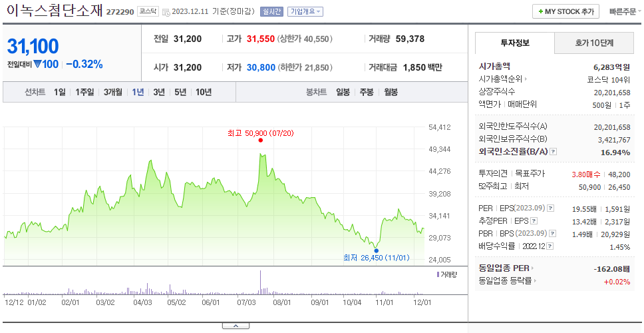Viewport: 644px width, 333px height.
Task: Show the 일봉 daily candle chart
Action: (x=343, y=92)
